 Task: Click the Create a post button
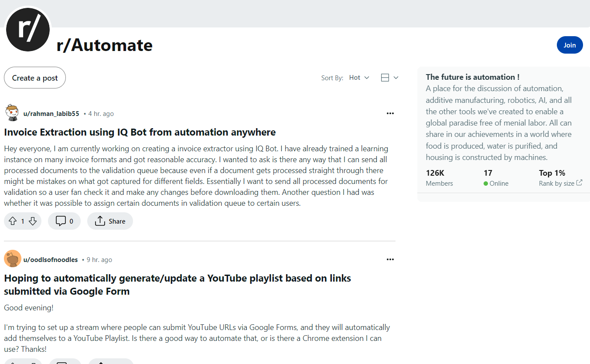click(35, 78)
